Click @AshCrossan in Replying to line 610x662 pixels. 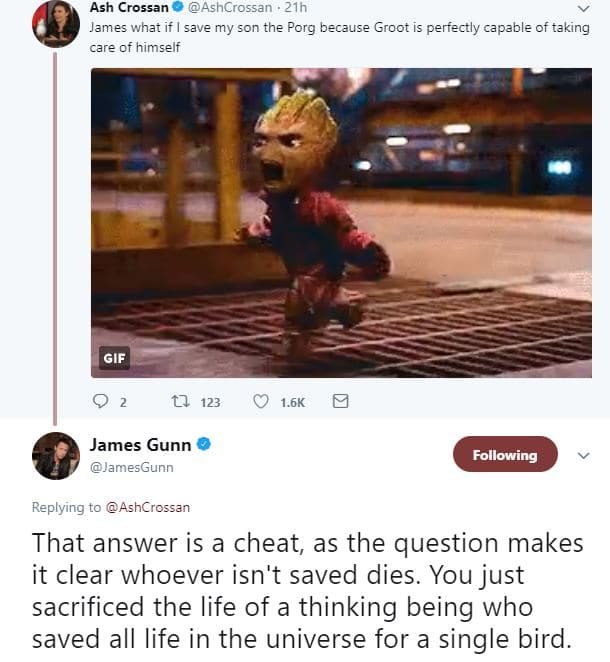pos(147,507)
